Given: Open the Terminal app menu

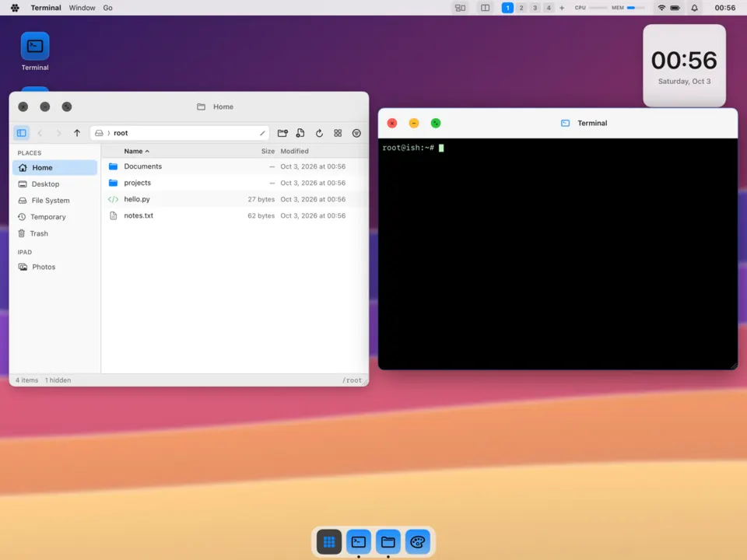Looking at the screenshot, I should tap(46, 8).
